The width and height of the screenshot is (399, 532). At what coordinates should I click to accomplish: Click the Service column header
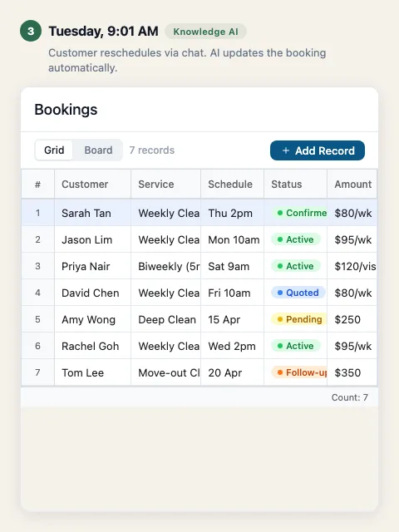click(x=166, y=184)
